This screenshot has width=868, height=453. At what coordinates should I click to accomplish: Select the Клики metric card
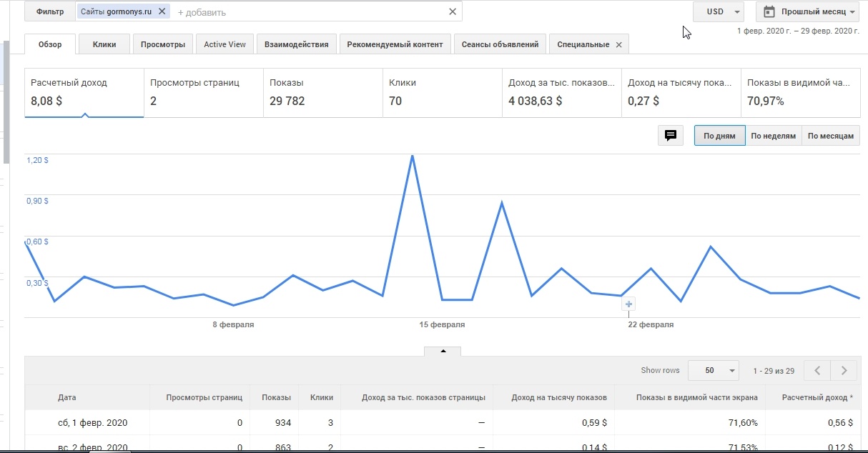(x=442, y=93)
